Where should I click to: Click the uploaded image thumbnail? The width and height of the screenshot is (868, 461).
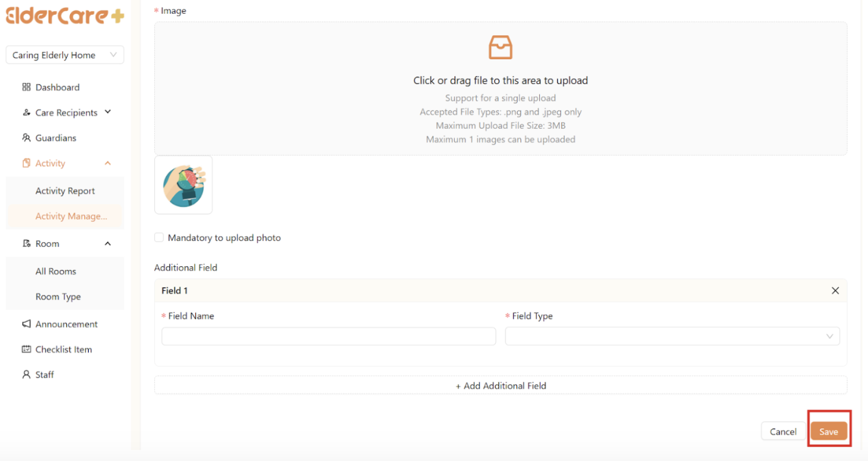[184, 185]
